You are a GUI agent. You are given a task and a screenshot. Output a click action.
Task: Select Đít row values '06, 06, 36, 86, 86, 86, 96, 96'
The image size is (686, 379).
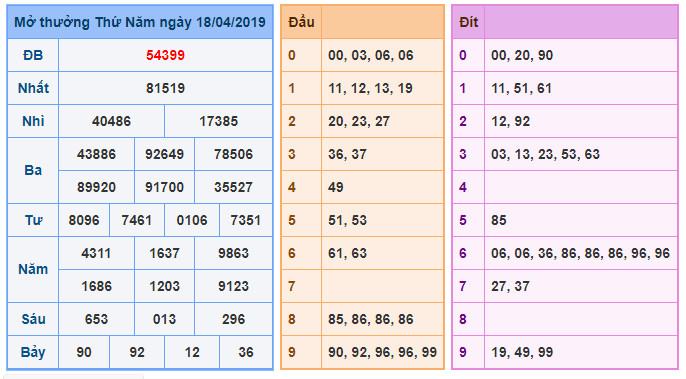tap(580, 253)
